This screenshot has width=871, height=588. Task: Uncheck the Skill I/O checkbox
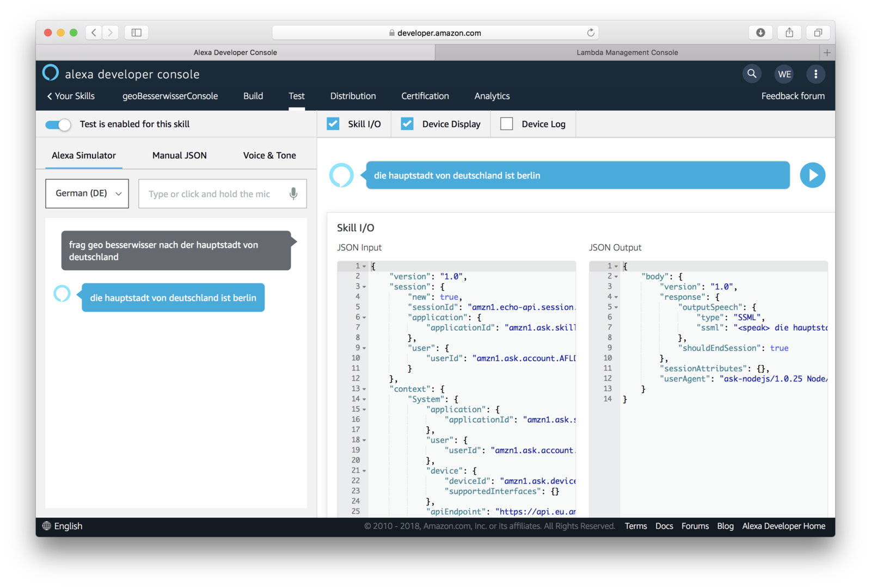coord(333,124)
